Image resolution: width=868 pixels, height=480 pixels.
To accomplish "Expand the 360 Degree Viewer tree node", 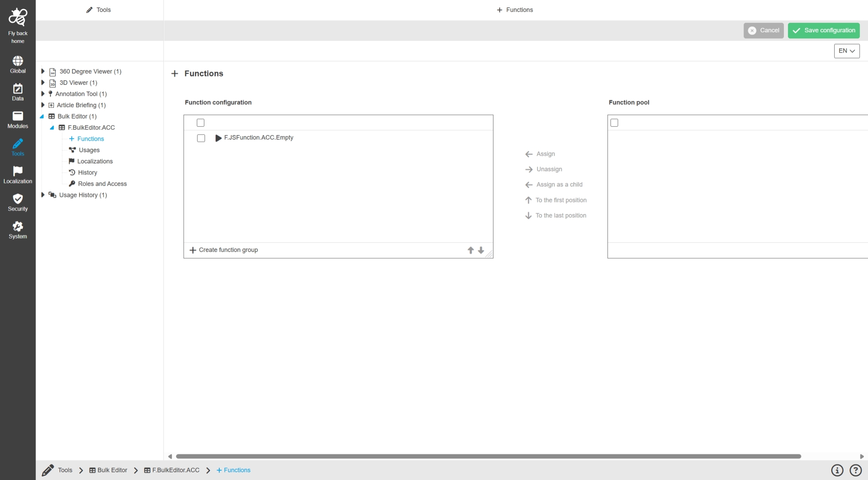I will pyautogui.click(x=43, y=71).
